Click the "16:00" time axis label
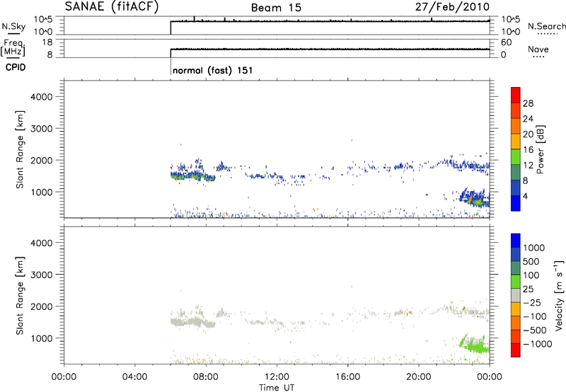The height and width of the screenshot is (392, 566). (347, 377)
